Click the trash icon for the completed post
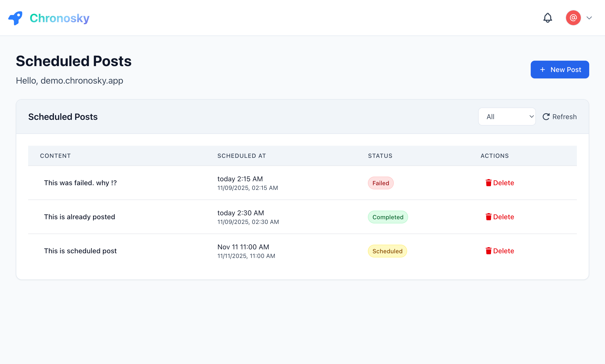Image resolution: width=605 pixels, height=364 pixels. 489,217
